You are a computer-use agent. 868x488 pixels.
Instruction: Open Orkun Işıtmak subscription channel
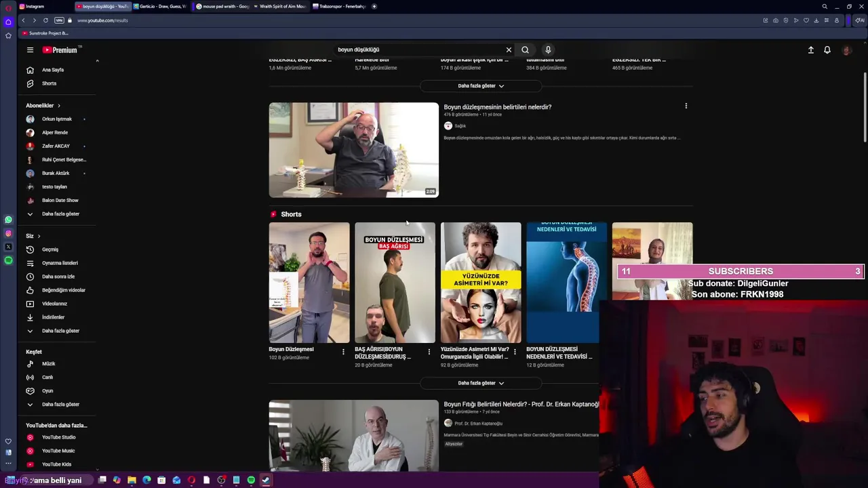coord(57,119)
